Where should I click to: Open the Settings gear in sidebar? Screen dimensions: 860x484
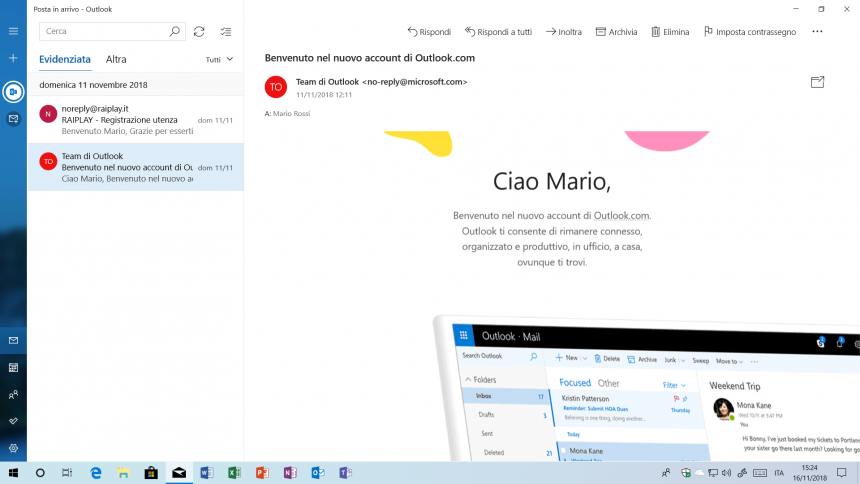coord(13,448)
